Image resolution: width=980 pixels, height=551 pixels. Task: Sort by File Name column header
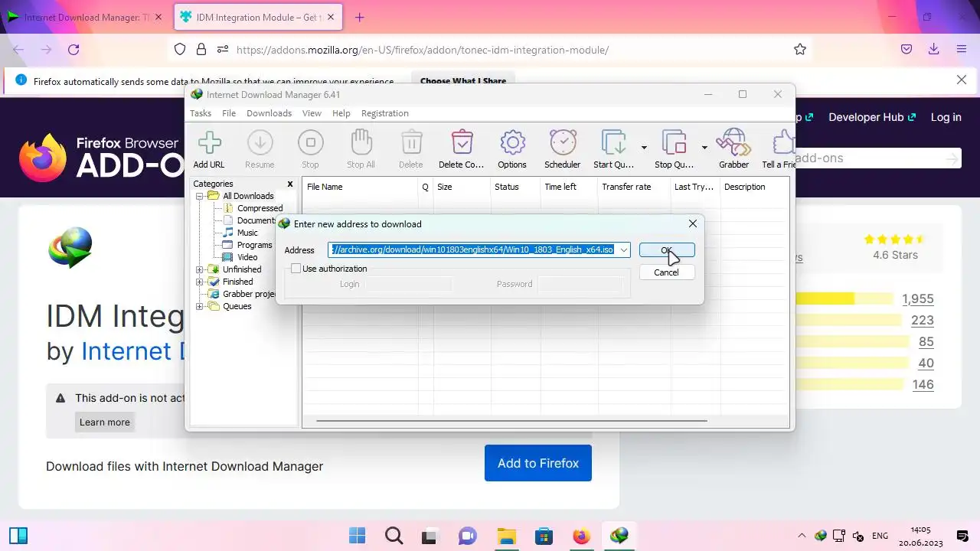360,187
